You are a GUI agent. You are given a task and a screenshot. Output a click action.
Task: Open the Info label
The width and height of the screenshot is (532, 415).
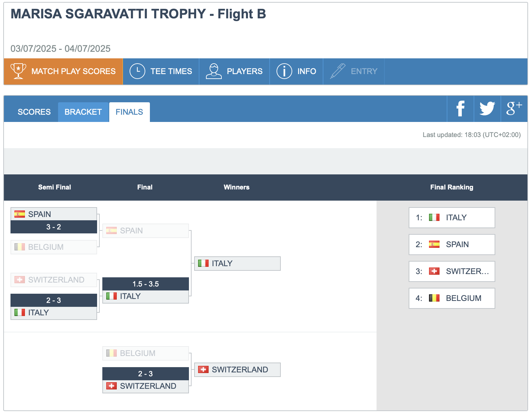coord(307,71)
